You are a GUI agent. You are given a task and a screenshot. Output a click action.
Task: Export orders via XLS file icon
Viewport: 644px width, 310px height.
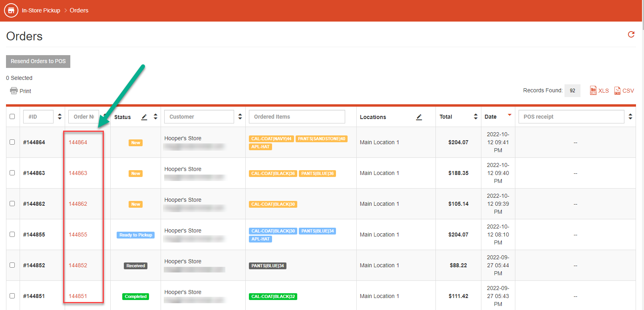click(593, 91)
